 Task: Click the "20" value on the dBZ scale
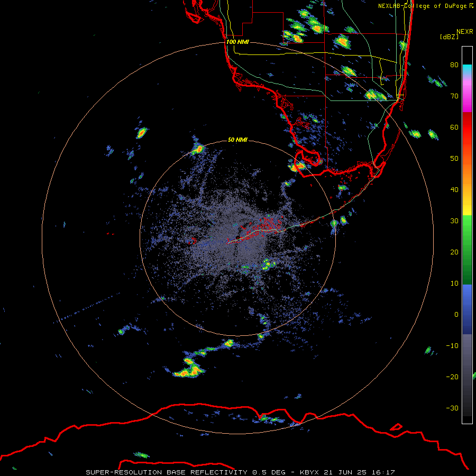[454, 252]
